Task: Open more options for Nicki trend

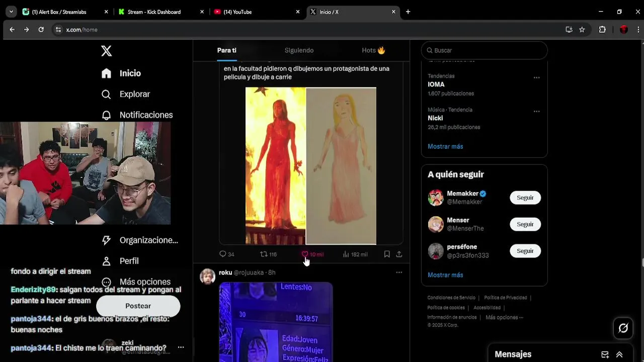Action: [537, 112]
